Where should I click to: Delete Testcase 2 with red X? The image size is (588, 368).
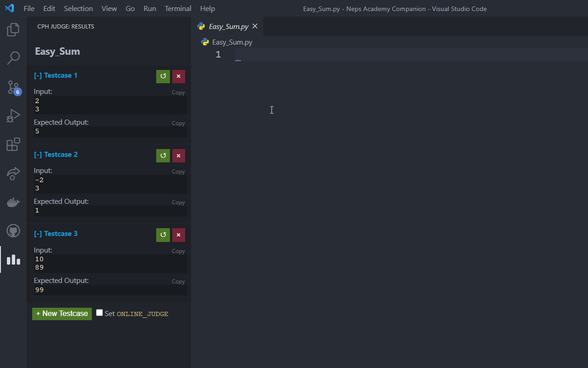(179, 155)
